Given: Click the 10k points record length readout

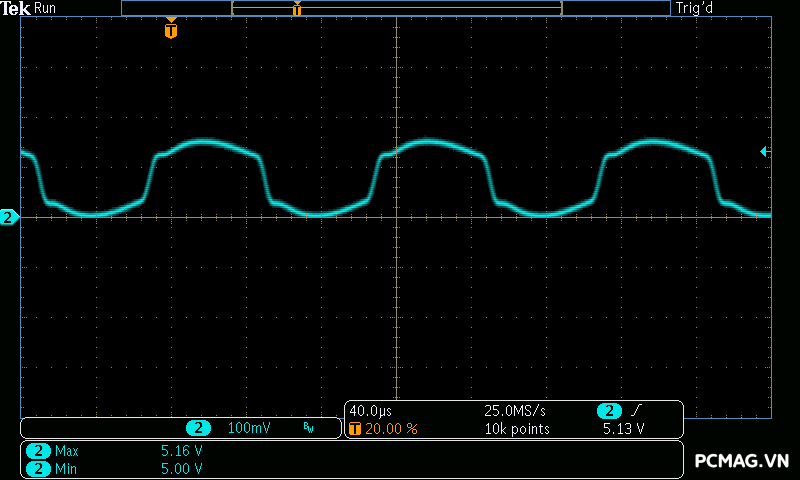Looking at the screenshot, I should 517,429.
